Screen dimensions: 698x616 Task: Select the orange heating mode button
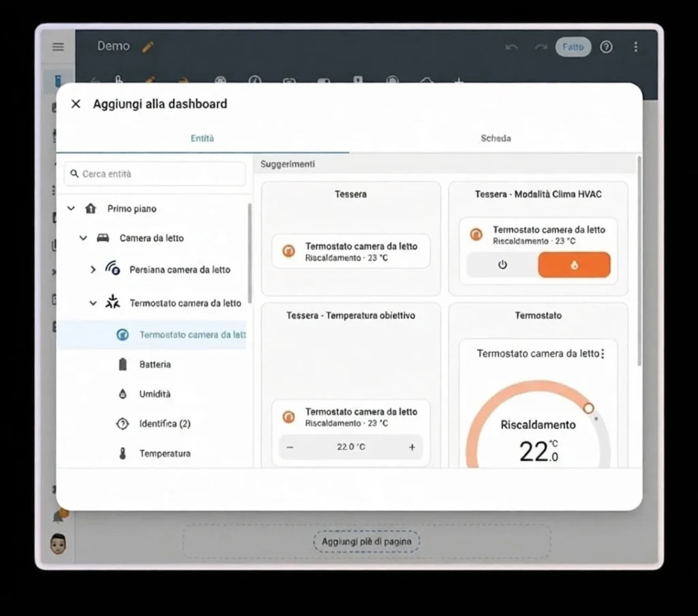[x=574, y=265]
